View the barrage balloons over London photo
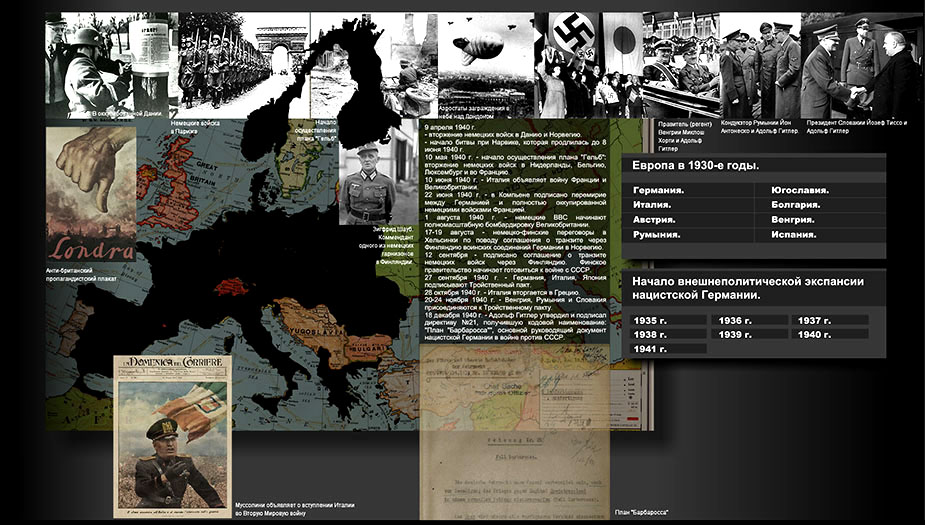The width and height of the screenshot is (925, 525). tap(485, 60)
